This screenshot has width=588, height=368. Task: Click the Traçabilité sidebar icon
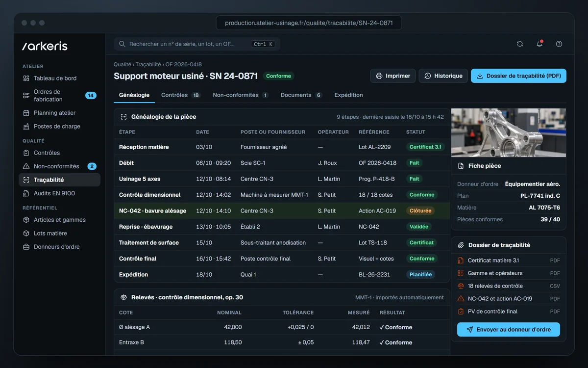tap(26, 180)
